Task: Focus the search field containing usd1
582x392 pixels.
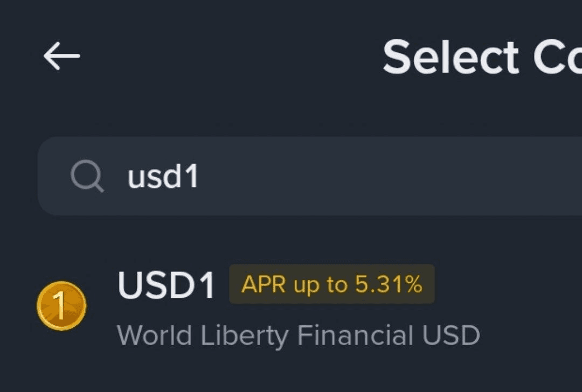Action: (323, 177)
